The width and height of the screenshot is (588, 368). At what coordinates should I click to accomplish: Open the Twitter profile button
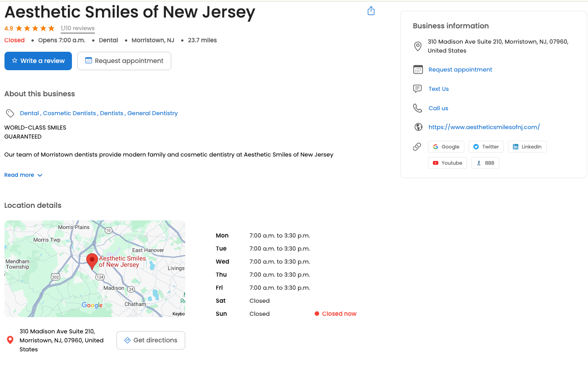click(486, 147)
